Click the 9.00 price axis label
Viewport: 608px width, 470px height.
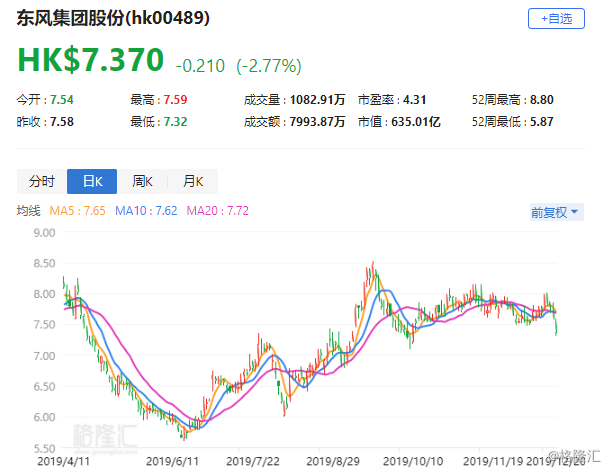pyautogui.click(x=44, y=233)
